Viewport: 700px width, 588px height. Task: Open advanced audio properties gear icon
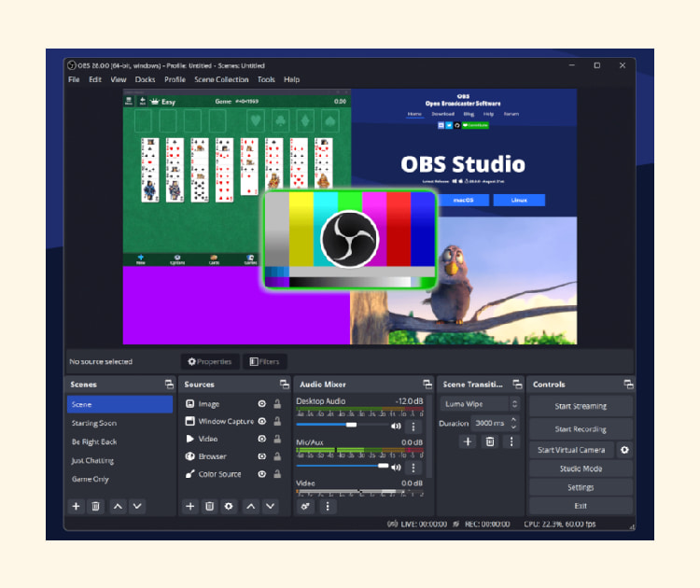click(x=305, y=506)
